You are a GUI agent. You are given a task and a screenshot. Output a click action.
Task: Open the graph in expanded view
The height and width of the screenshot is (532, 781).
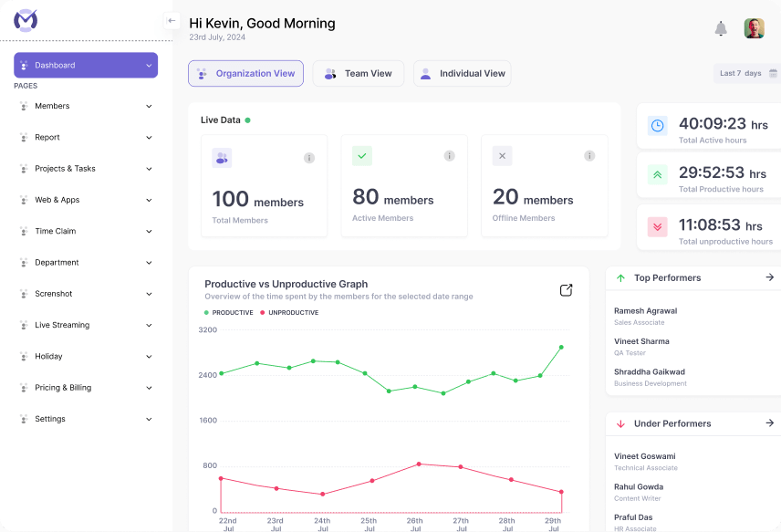[x=566, y=290]
